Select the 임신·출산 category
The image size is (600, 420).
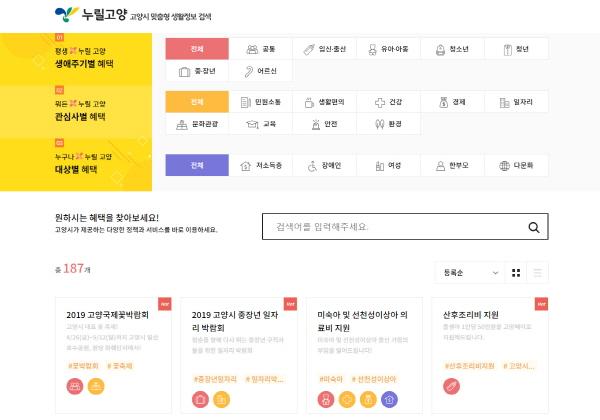327,48
